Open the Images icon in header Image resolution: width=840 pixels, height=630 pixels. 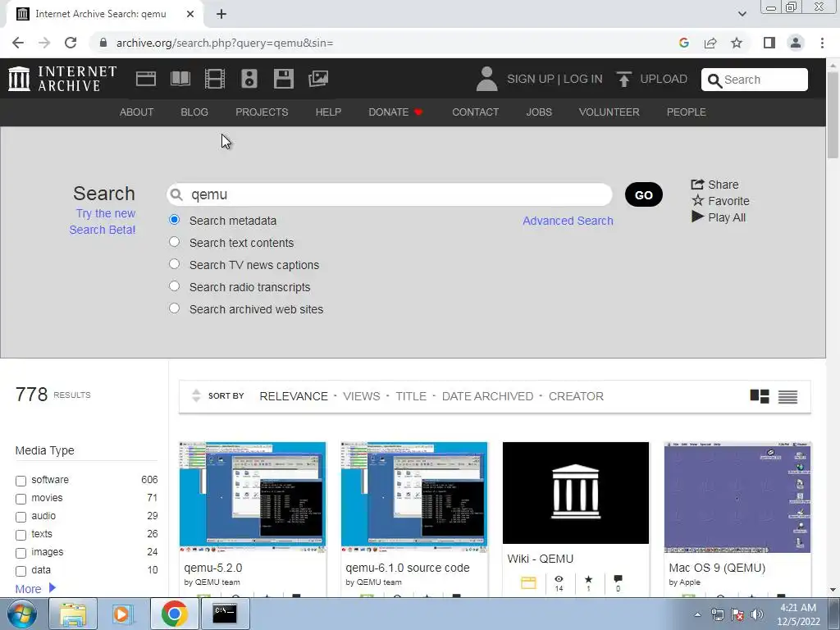tap(318, 79)
